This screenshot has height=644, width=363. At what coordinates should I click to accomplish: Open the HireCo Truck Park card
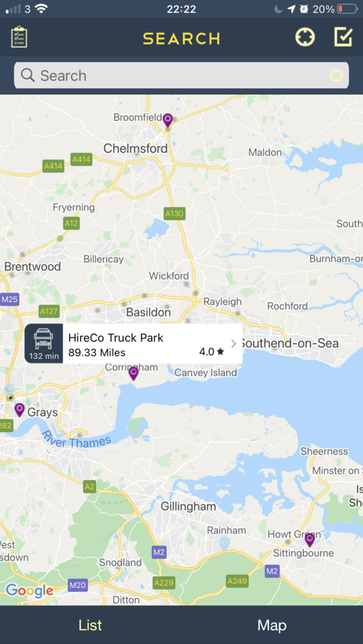(133, 344)
